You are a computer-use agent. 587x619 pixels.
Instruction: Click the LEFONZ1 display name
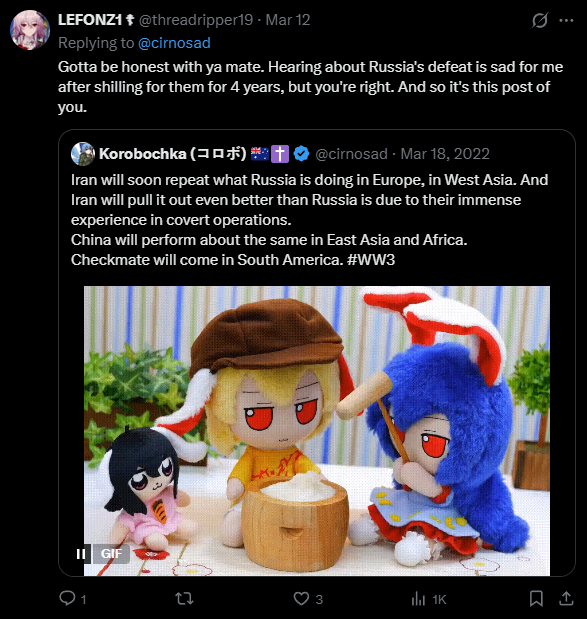90,20
